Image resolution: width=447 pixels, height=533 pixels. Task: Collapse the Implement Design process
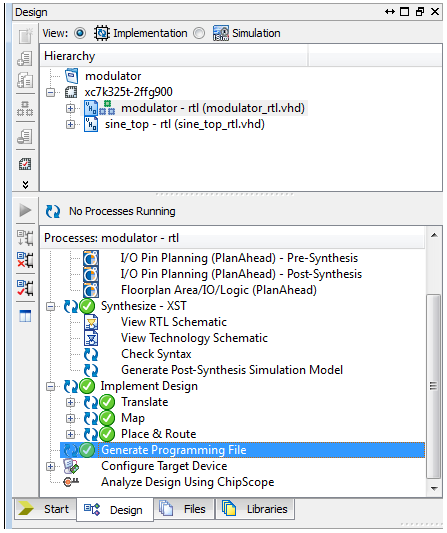tap(51, 386)
